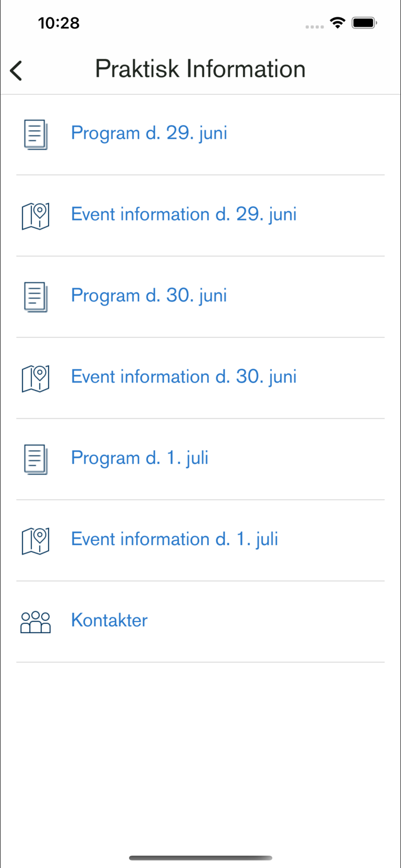This screenshot has height=868, width=401.
Task: Select the folded map icon for Event information d. 1. juli
Action: 35,540
